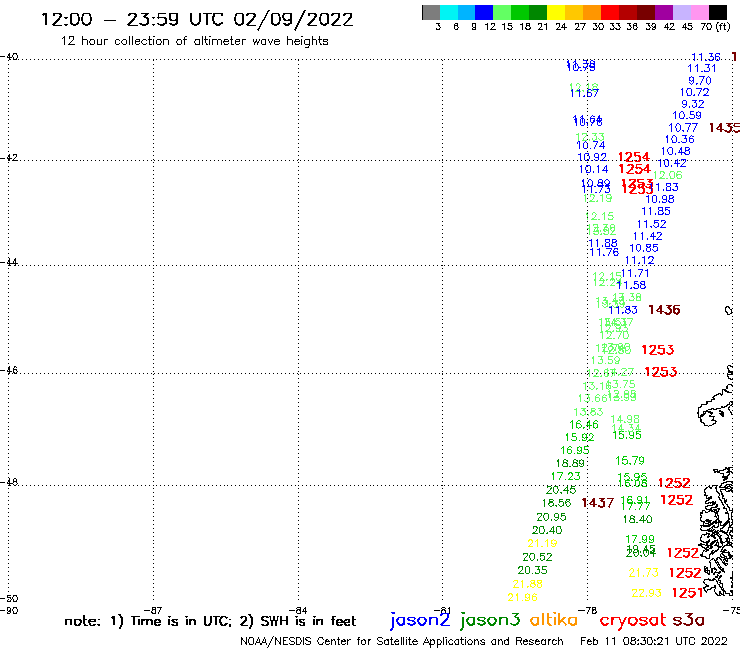Click the blue wave height 11.76
Viewport: 740px width, 650px height.
(604, 253)
